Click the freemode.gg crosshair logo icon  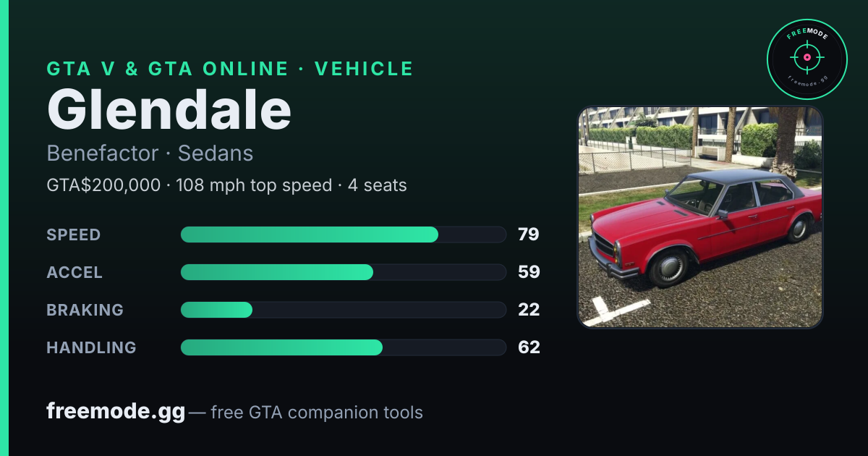(807, 59)
